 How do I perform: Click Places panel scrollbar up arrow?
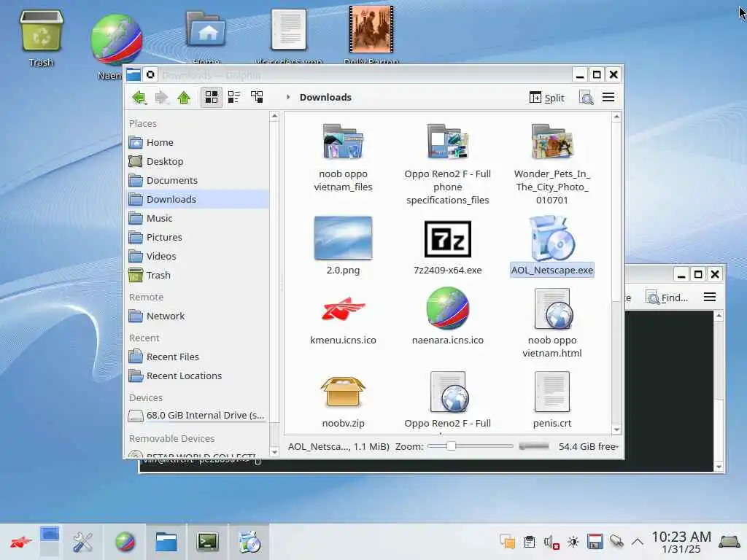tap(274, 116)
